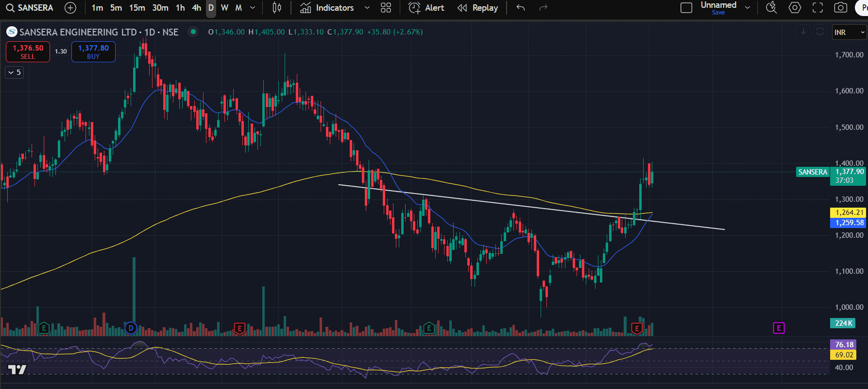Take a chart snapshot with camera icon
The width and height of the screenshot is (868, 389).
(841, 8)
